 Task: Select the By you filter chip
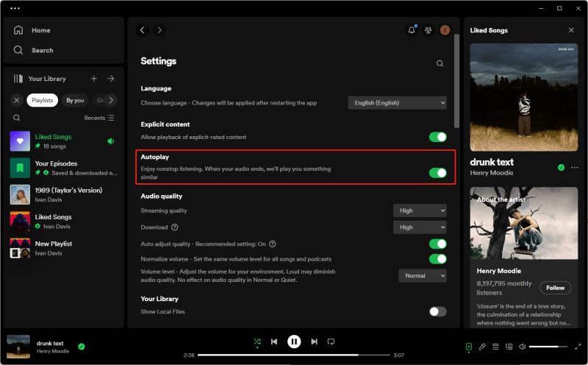75,100
